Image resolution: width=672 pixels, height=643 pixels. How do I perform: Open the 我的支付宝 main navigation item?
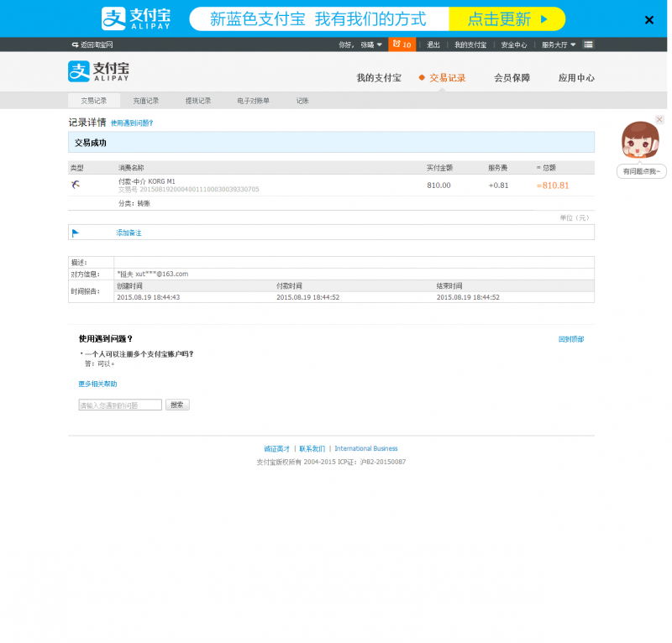click(379, 78)
